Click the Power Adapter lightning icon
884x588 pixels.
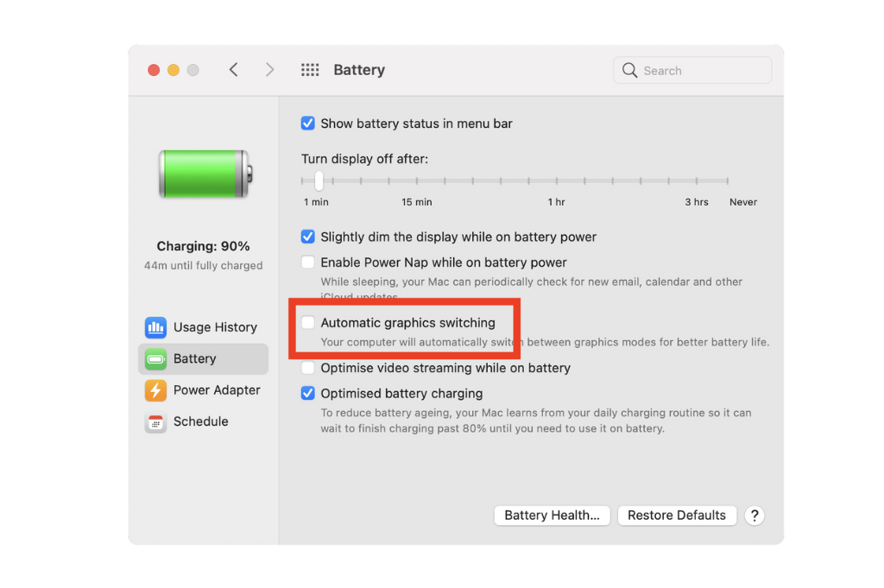(155, 390)
